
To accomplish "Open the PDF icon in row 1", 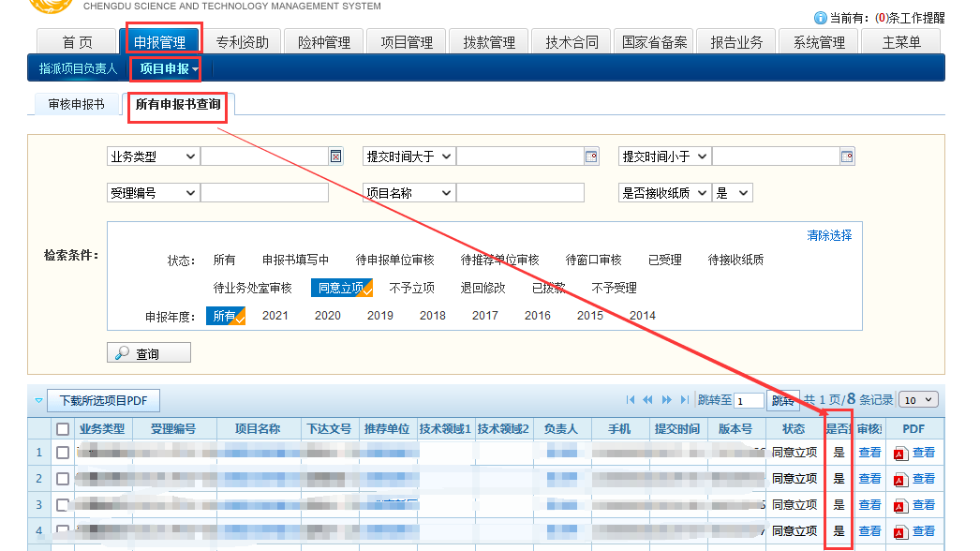I will click(x=900, y=453).
